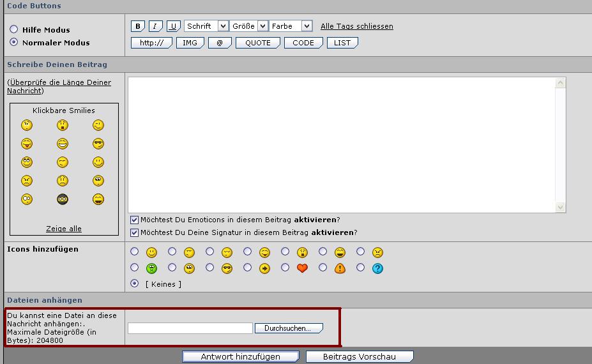This screenshot has height=364, width=592.
Task: Apply bold with the B button
Action: tap(138, 26)
